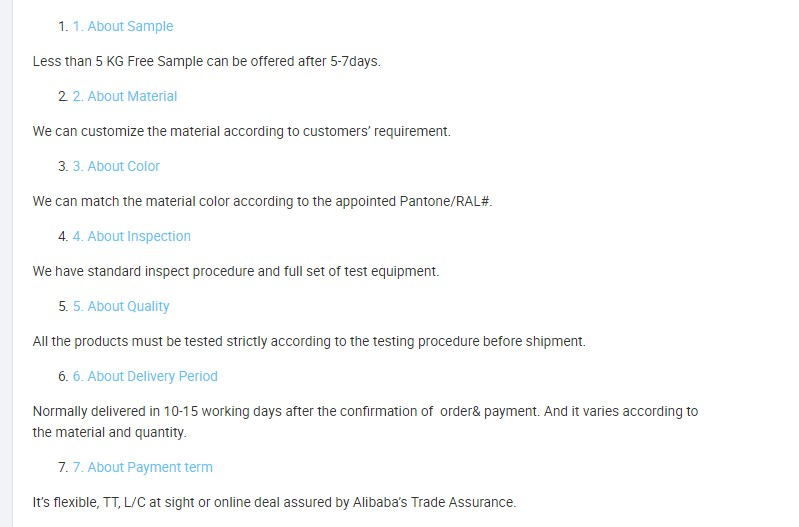Click the tested before shipment sentence

point(309,341)
